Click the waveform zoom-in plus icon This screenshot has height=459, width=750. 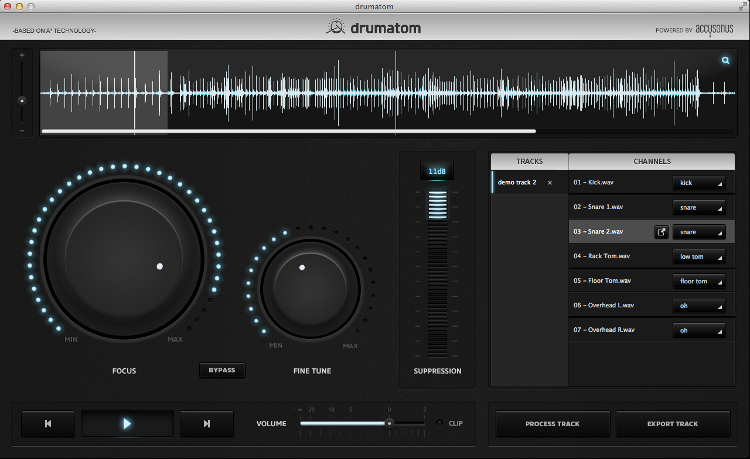[x=22, y=55]
